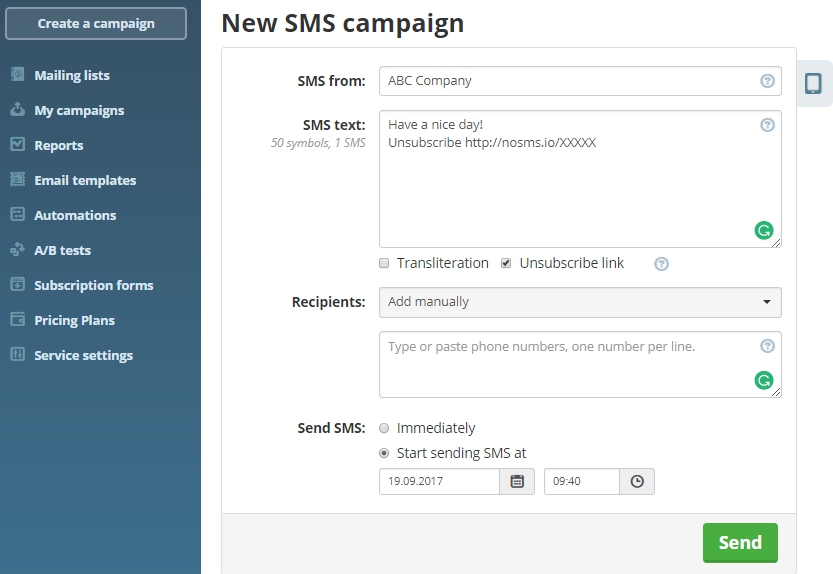This screenshot has height=574, width=833.
Task: Open the clock time picker icon
Action: [637, 482]
